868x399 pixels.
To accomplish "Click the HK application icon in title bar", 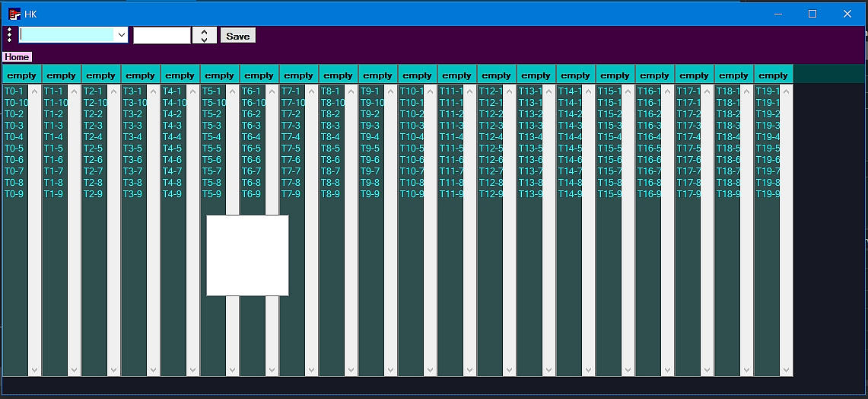I will [x=14, y=14].
